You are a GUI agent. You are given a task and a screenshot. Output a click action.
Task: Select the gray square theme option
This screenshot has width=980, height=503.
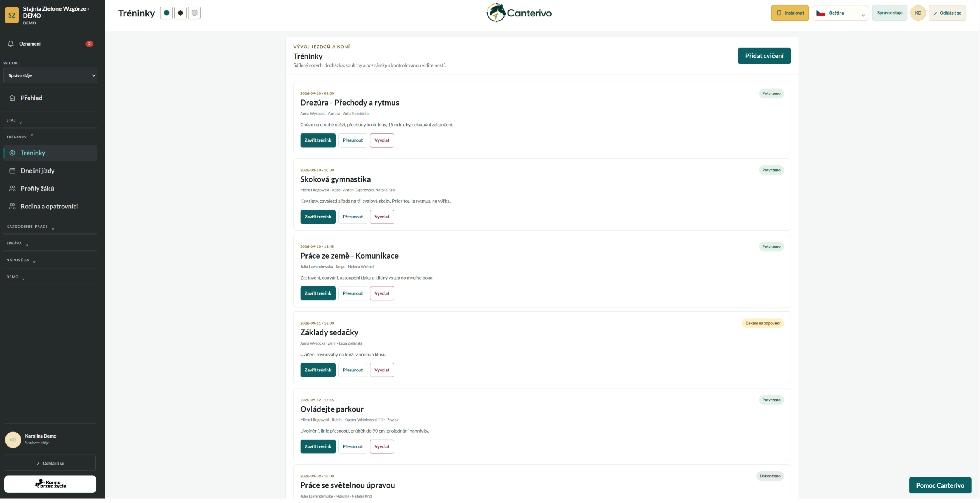[194, 13]
